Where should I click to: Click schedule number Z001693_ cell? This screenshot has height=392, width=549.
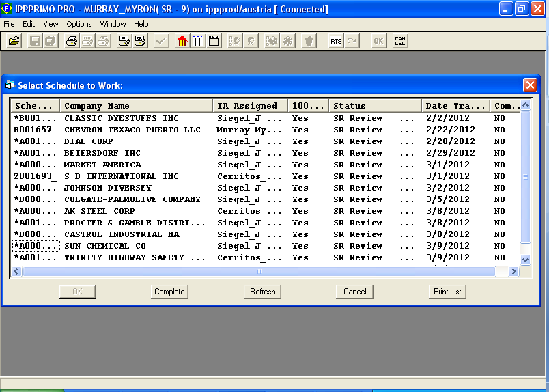coord(35,176)
